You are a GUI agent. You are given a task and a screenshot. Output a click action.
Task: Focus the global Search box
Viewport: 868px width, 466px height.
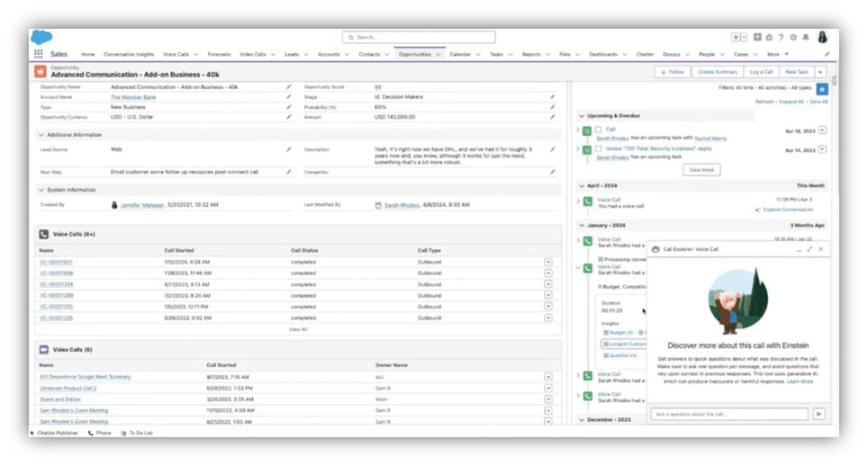(419, 37)
